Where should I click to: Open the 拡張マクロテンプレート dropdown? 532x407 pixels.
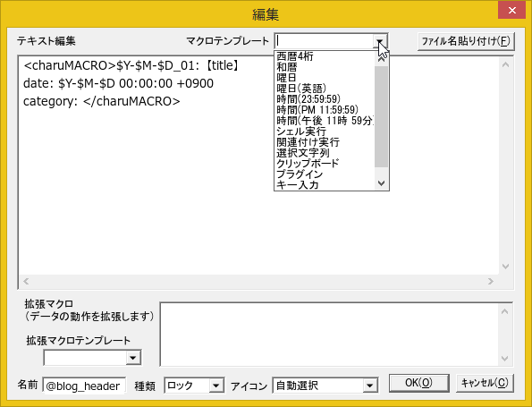[x=133, y=358]
